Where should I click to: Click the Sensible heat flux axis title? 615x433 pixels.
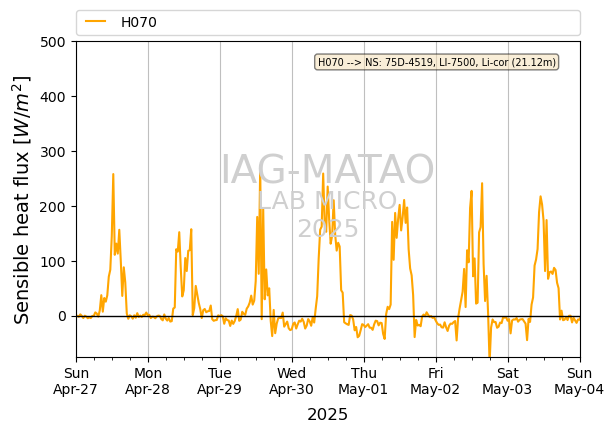click(22, 200)
